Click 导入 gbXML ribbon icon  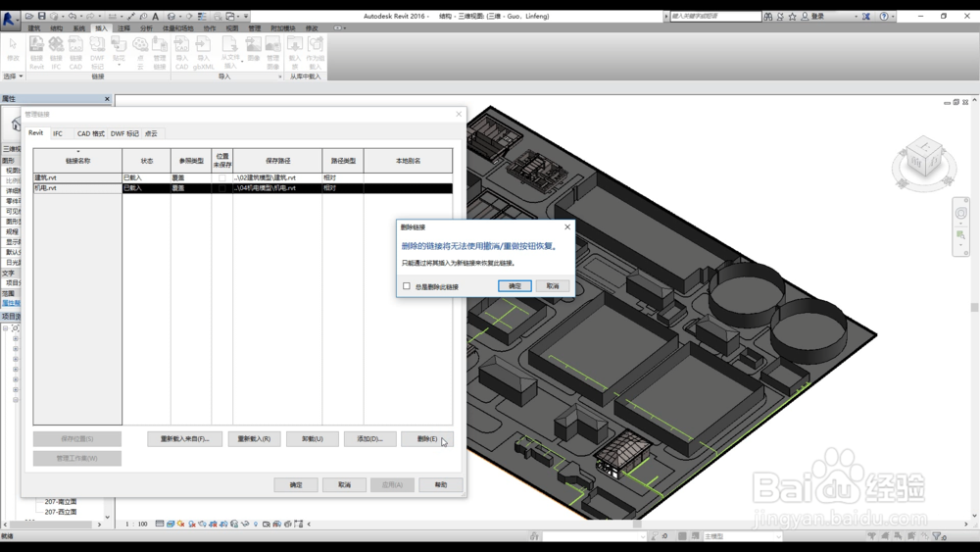tap(203, 52)
